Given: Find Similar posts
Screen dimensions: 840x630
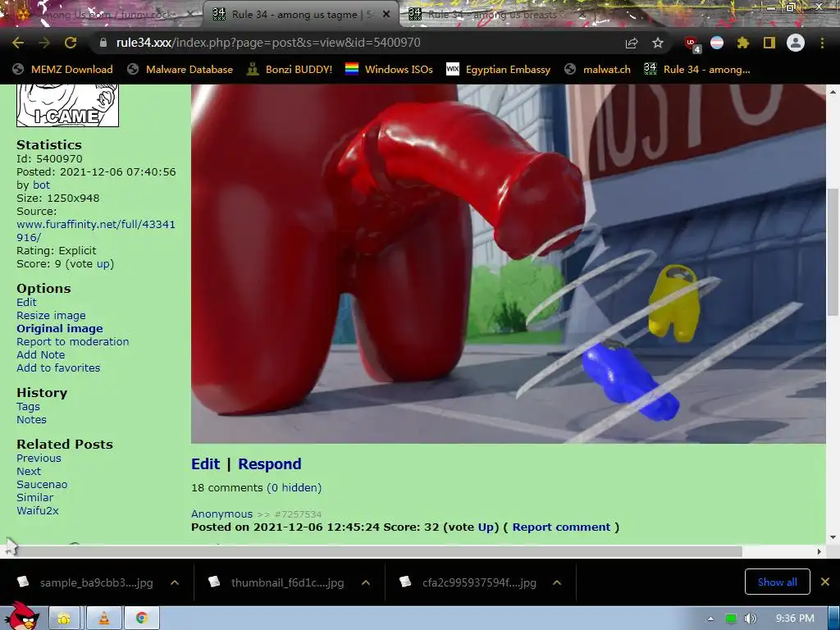Looking at the screenshot, I should 34,497.
